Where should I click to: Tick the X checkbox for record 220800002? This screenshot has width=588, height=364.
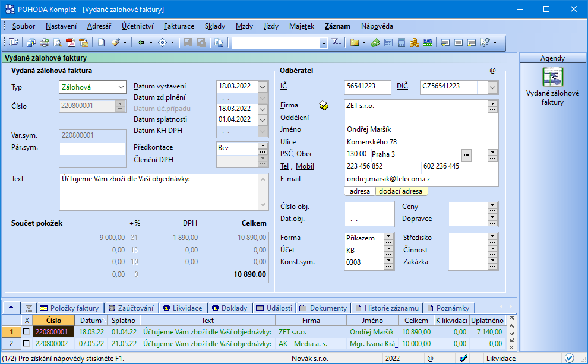[26, 343]
